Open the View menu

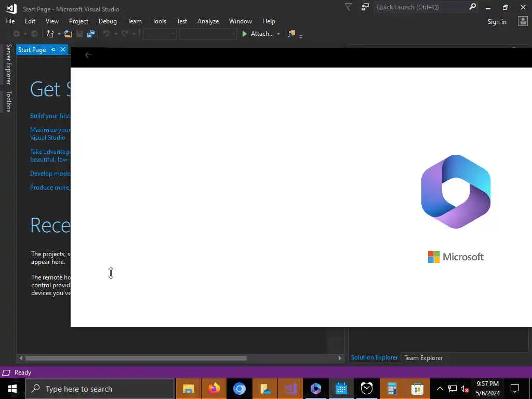(x=52, y=21)
